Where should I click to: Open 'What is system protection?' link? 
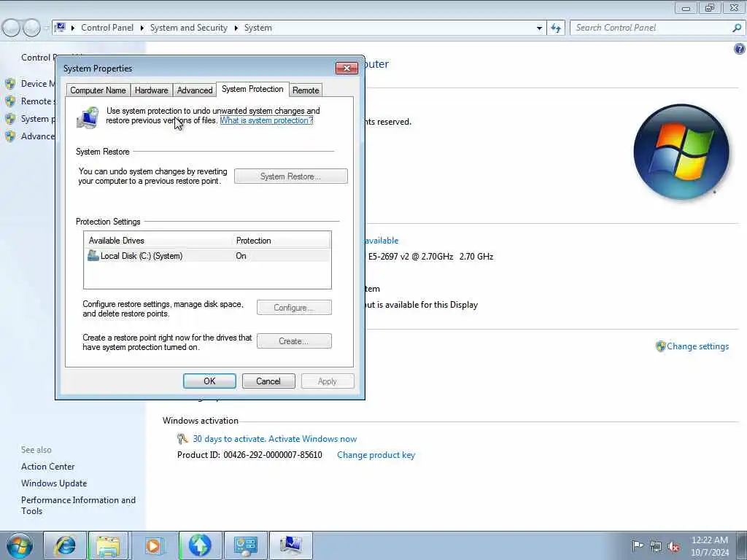tap(266, 120)
